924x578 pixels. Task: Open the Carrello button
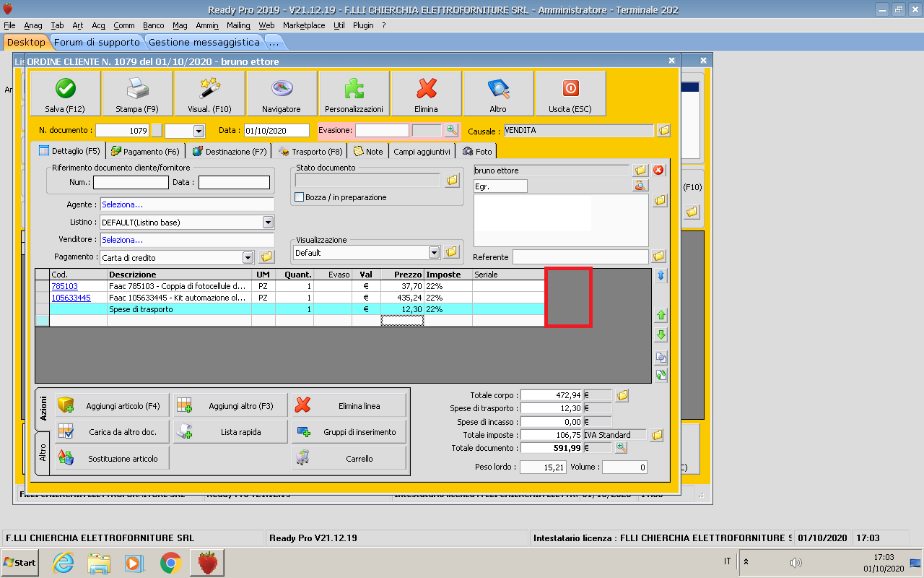349,458
